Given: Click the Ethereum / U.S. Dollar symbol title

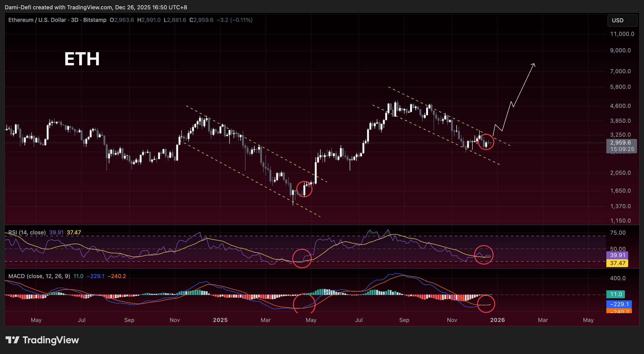Looking at the screenshot, I should (x=37, y=20).
